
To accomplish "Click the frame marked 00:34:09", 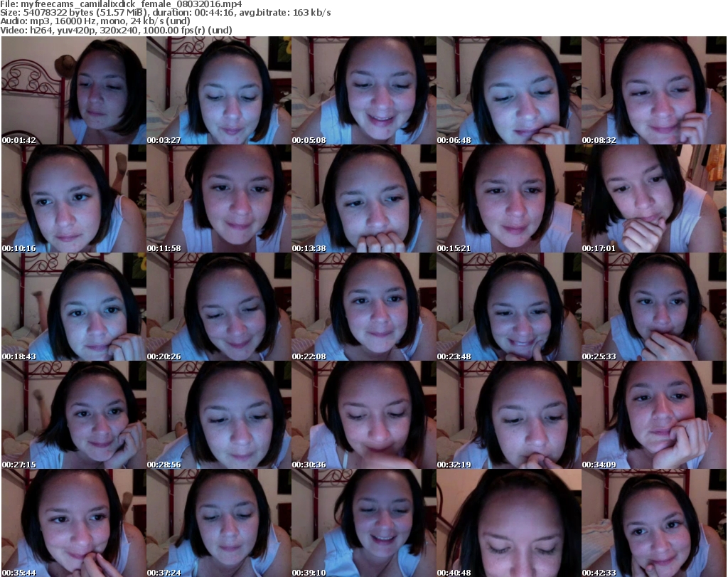I will 654,415.
